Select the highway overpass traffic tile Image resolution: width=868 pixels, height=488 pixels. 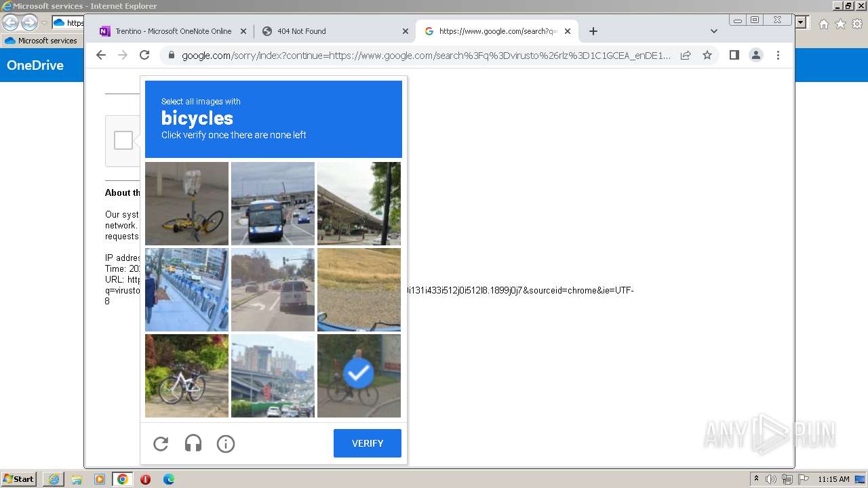[x=273, y=376]
